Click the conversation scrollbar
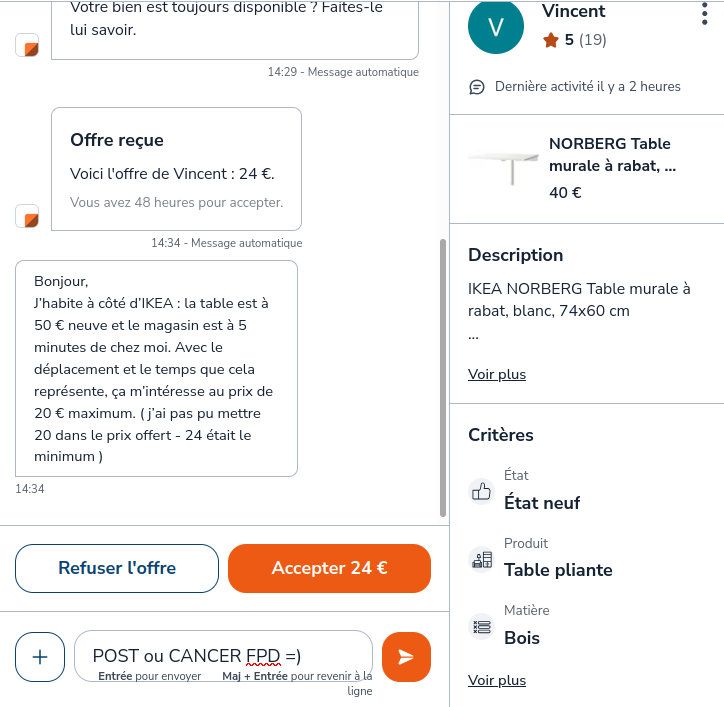Image resolution: width=724 pixels, height=707 pixels. (443, 378)
